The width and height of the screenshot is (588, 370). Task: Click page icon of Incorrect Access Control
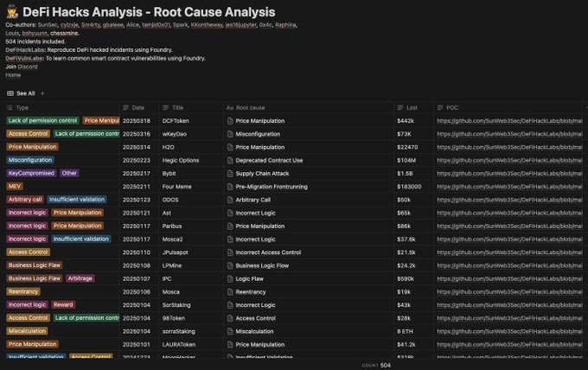(x=230, y=252)
